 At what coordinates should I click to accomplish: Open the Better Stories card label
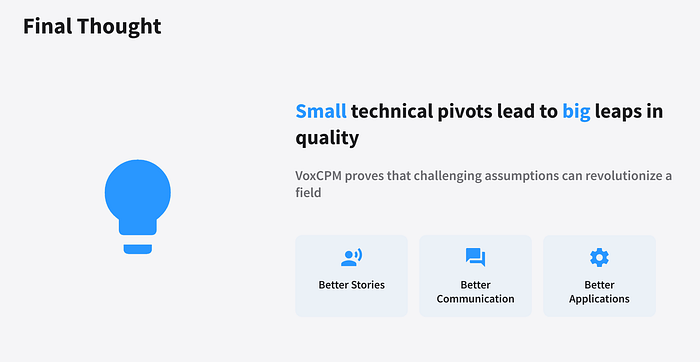tap(351, 285)
